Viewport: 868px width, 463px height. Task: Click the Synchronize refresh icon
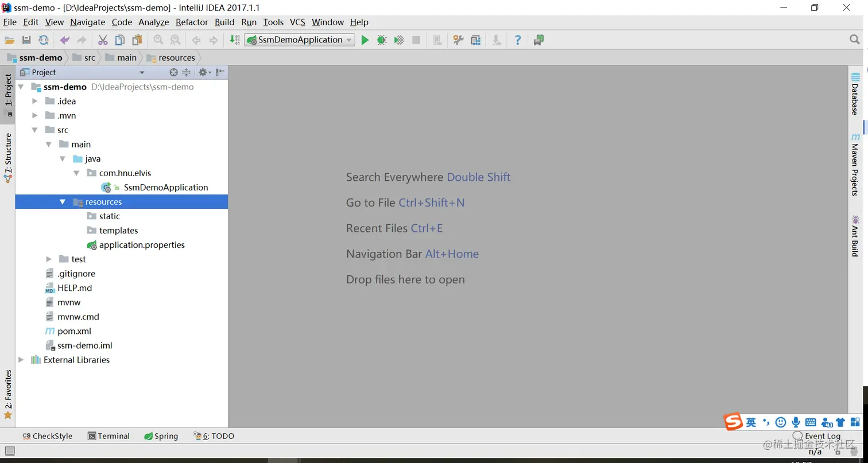coord(44,40)
